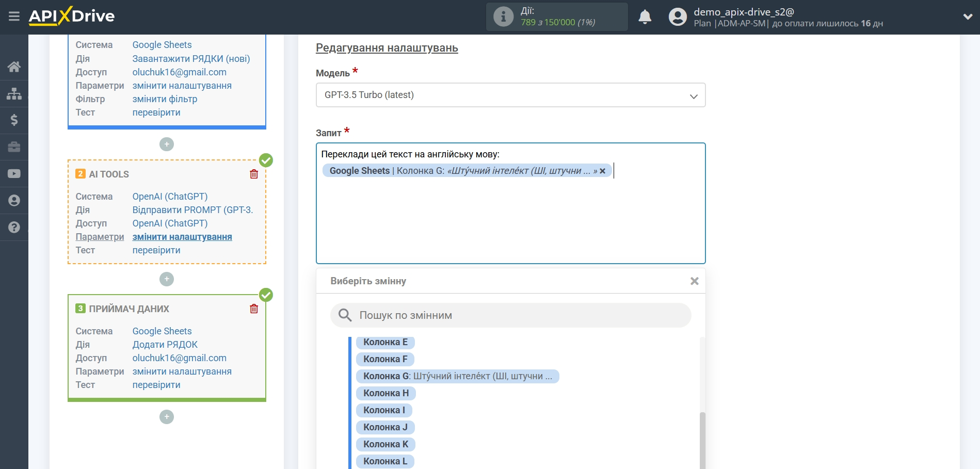This screenshot has height=469, width=980.
Task: Click the info icon next to actions counter
Action: click(503, 17)
